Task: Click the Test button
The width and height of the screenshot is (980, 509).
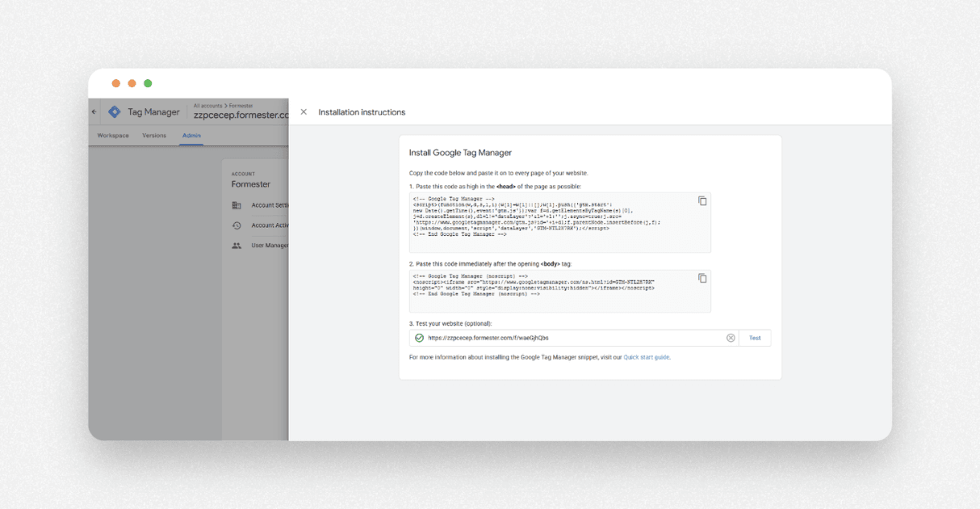Action: click(x=755, y=338)
